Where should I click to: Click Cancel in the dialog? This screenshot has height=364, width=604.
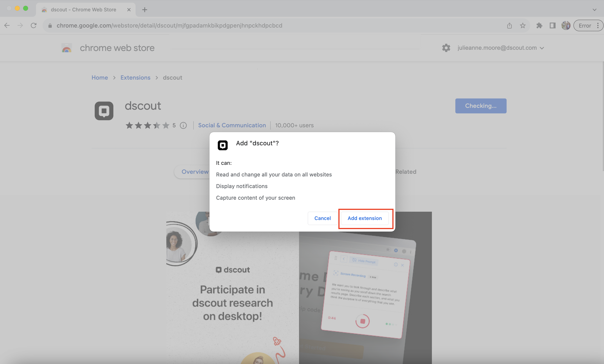pos(323,218)
